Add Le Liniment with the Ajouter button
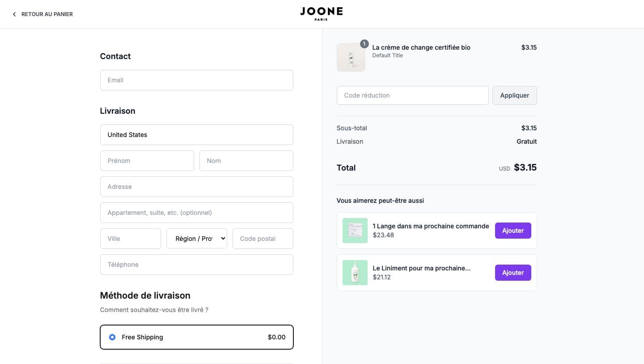Screen dimensions: 644x364 click(x=513, y=273)
